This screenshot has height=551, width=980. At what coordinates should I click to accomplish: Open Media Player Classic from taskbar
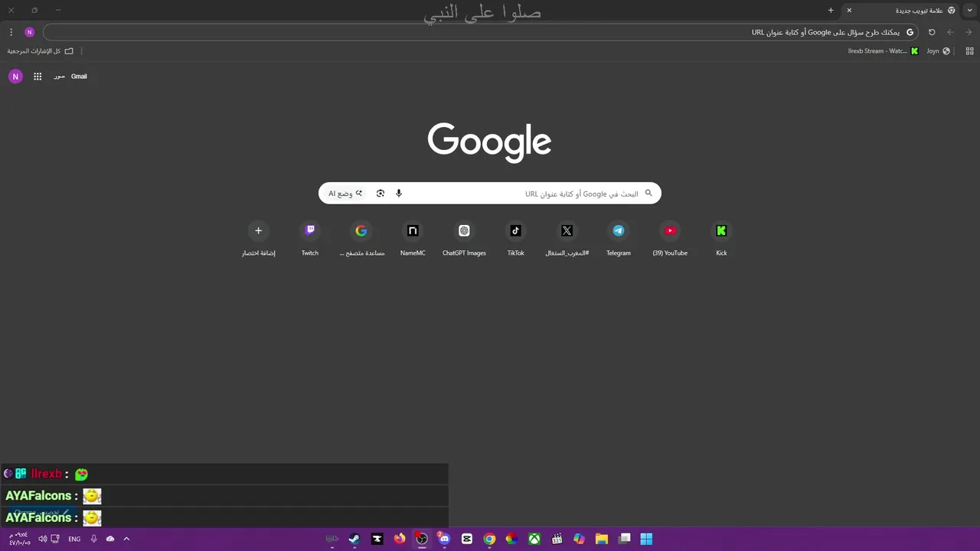(557, 539)
